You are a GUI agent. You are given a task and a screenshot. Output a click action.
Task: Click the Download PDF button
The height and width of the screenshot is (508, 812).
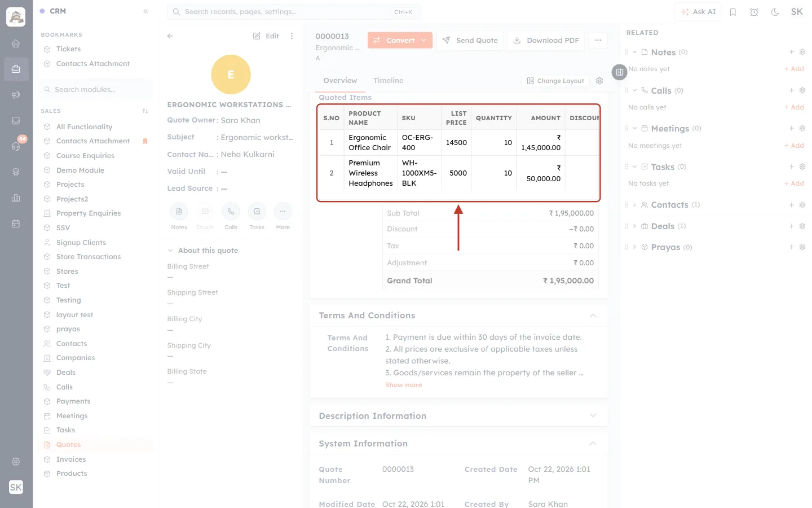click(546, 41)
